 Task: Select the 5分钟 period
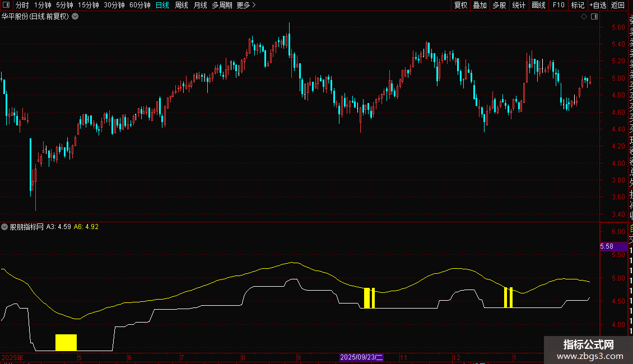[x=64, y=5]
